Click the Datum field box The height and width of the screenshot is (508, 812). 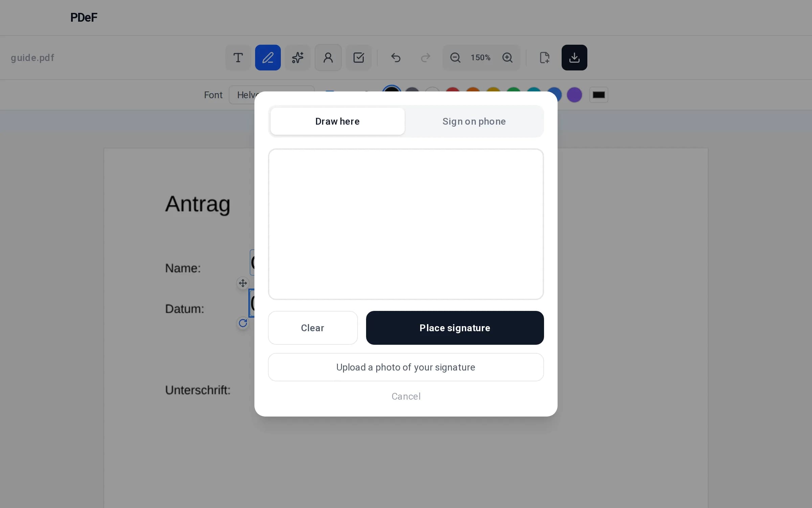coord(252,303)
